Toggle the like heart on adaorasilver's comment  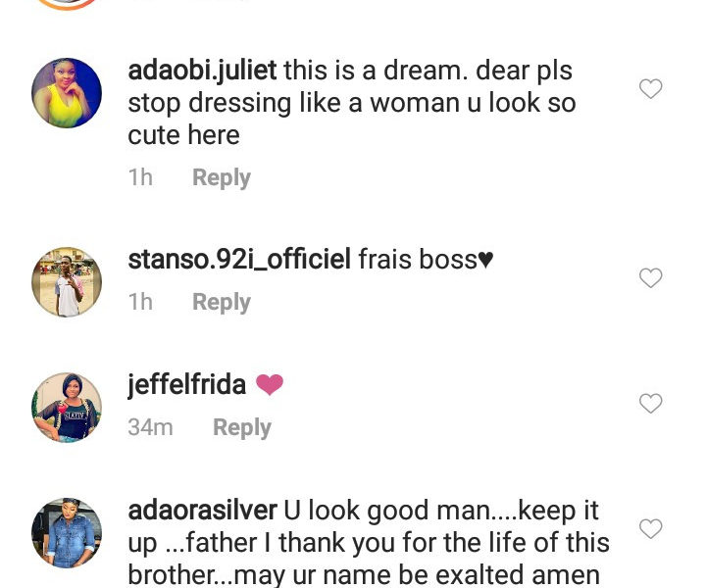tap(651, 529)
